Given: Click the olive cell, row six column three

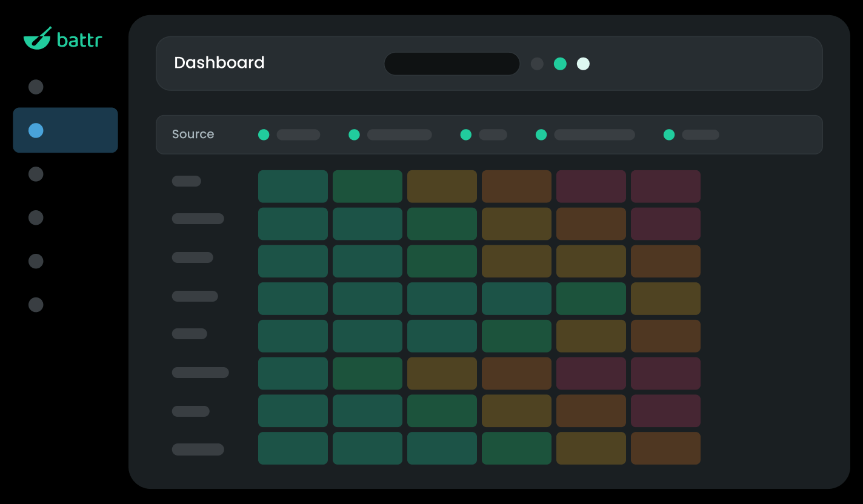Looking at the screenshot, I should [x=442, y=374].
